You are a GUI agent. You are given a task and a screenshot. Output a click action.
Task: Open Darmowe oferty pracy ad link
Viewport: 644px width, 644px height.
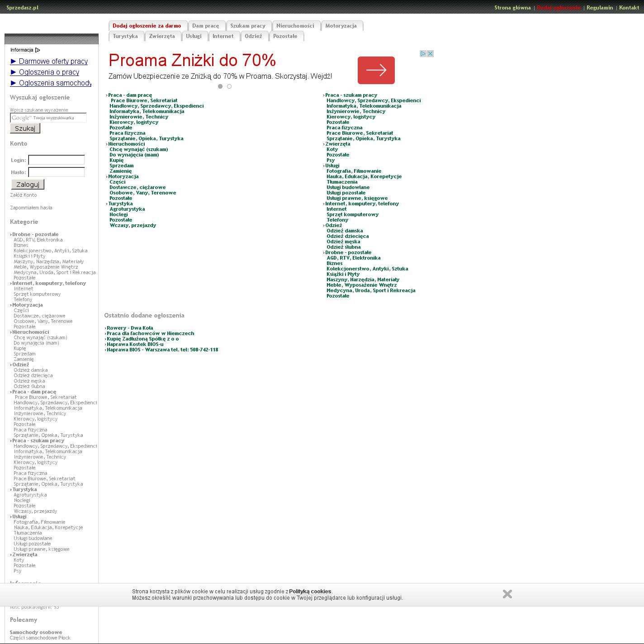53,62
